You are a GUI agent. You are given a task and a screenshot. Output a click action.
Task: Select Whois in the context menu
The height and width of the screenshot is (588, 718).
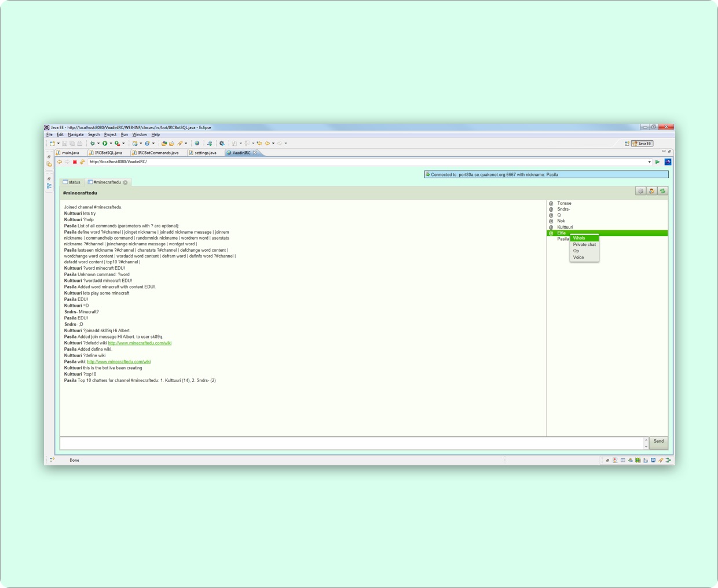tap(579, 237)
